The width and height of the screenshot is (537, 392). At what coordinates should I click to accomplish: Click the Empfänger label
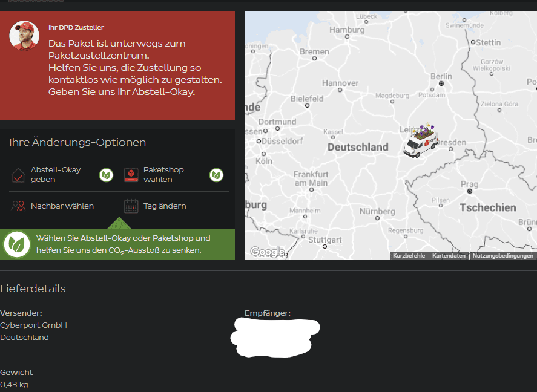(268, 313)
